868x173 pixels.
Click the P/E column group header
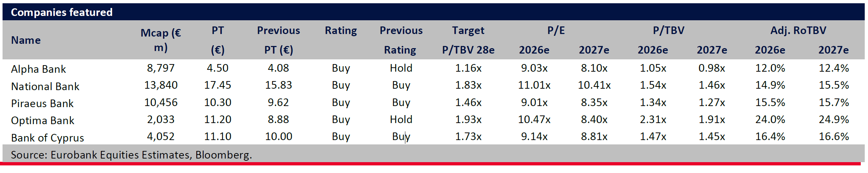tap(556, 30)
